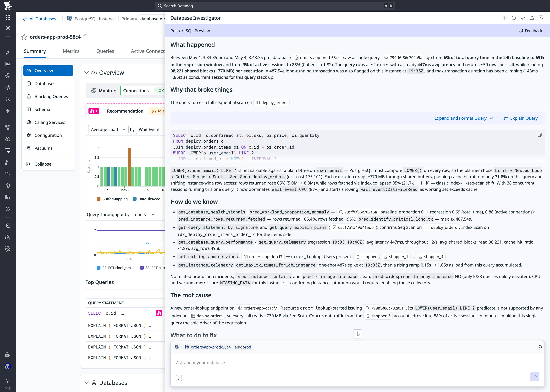Open the Active Connections tab

(148, 51)
